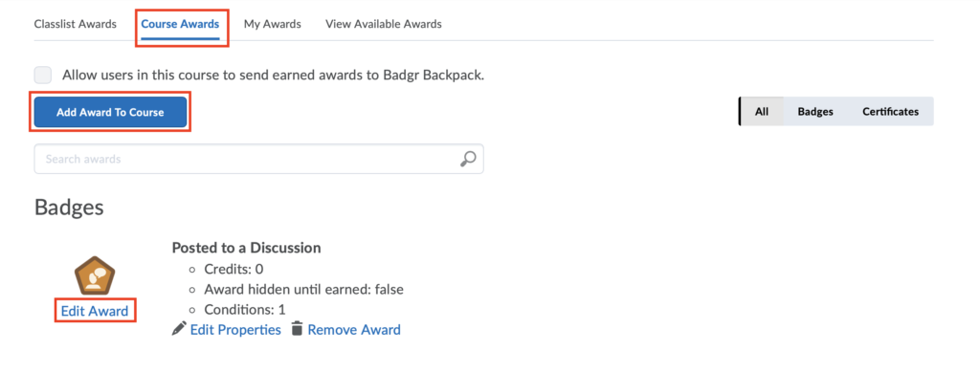980x373 pixels.
Task: Focus the Search awards input field
Action: (258, 159)
